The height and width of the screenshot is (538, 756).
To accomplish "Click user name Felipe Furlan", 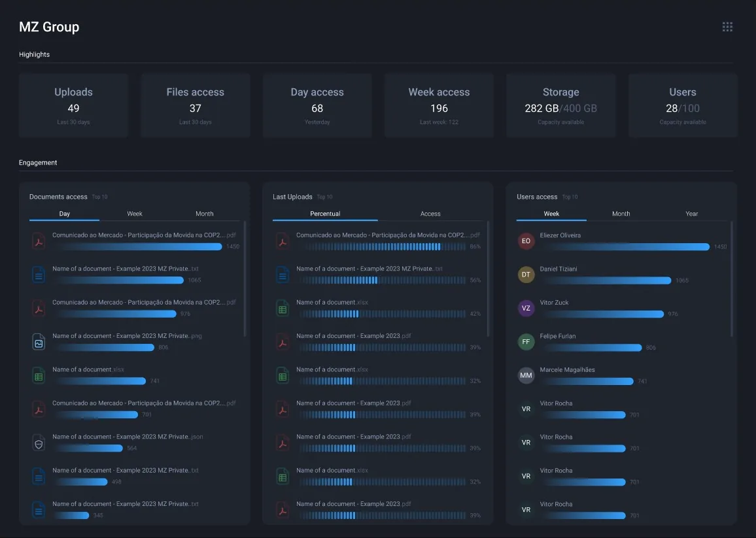I will point(558,336).
